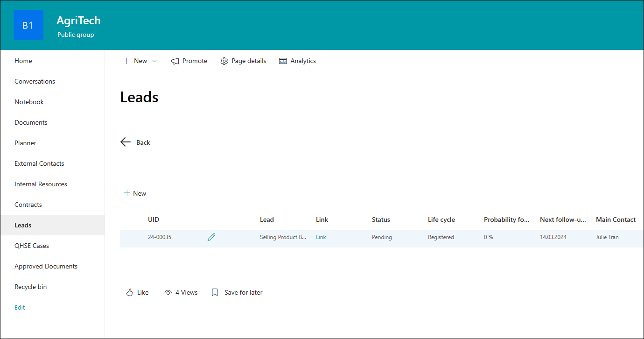Viewport: 644px width, 339px height.
Task: Click the Link column header
Action: 322,219
